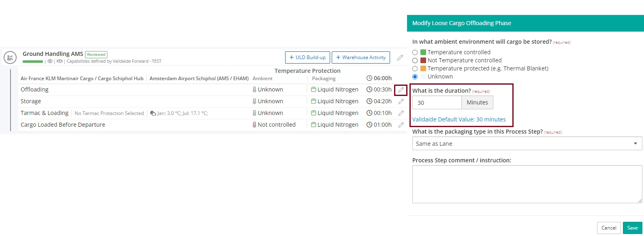
Task: Click Validaide Default Value: 30 minutes link
Action: 459,119
